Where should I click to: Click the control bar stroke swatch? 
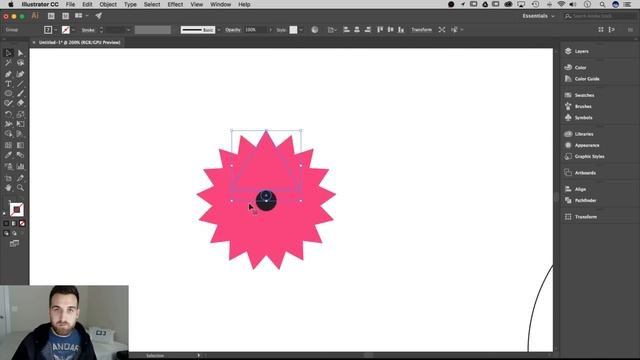pos(65,30)
